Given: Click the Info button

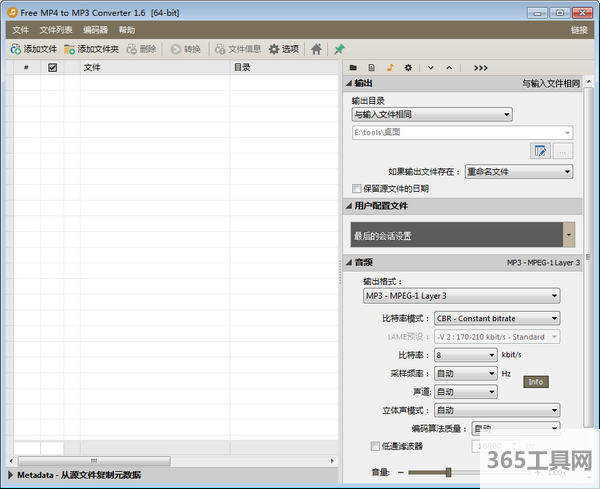Looking at the screenshot, I should pyautogui.click(x=536, y=382).
